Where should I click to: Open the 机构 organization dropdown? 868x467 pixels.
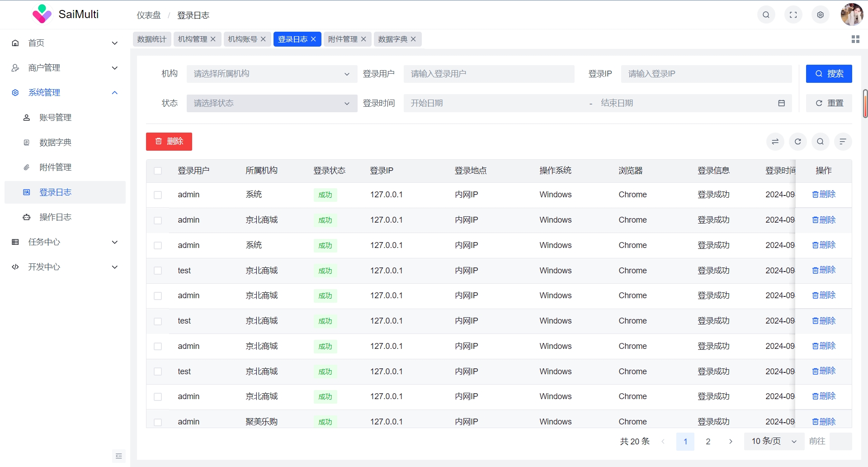(271, 74)
